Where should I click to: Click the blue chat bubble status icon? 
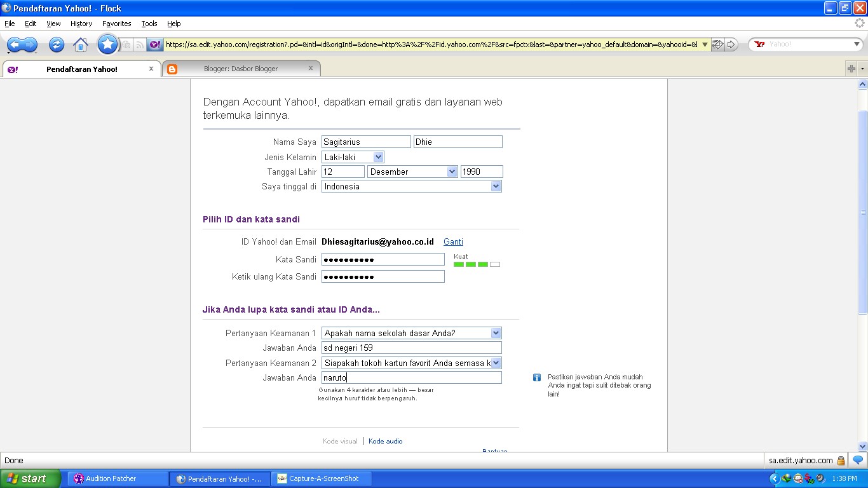point(858,461)
